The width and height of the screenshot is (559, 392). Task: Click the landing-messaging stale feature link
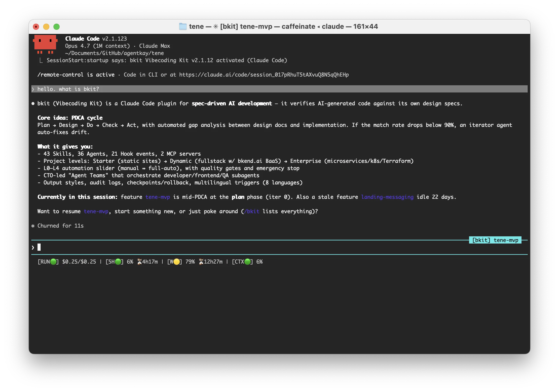pos(387,197)
